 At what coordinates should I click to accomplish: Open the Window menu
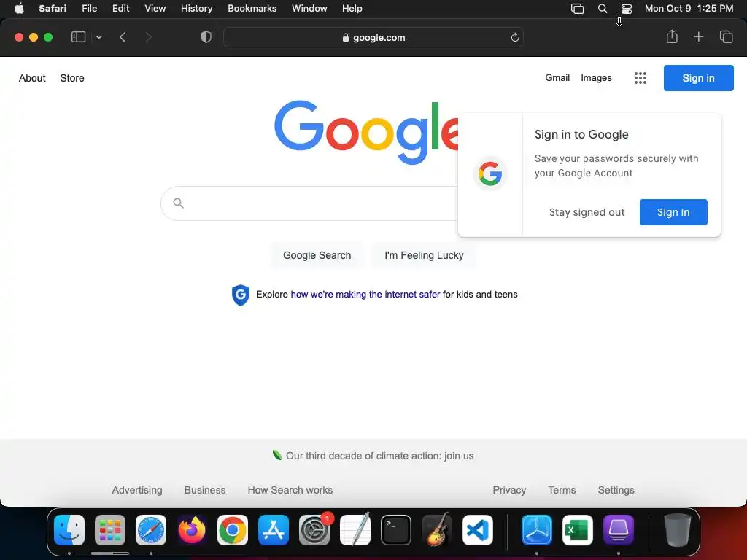point(309,9)
